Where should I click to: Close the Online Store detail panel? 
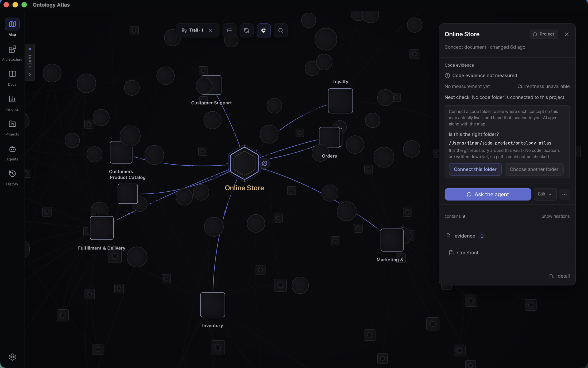tap(567, 34)
